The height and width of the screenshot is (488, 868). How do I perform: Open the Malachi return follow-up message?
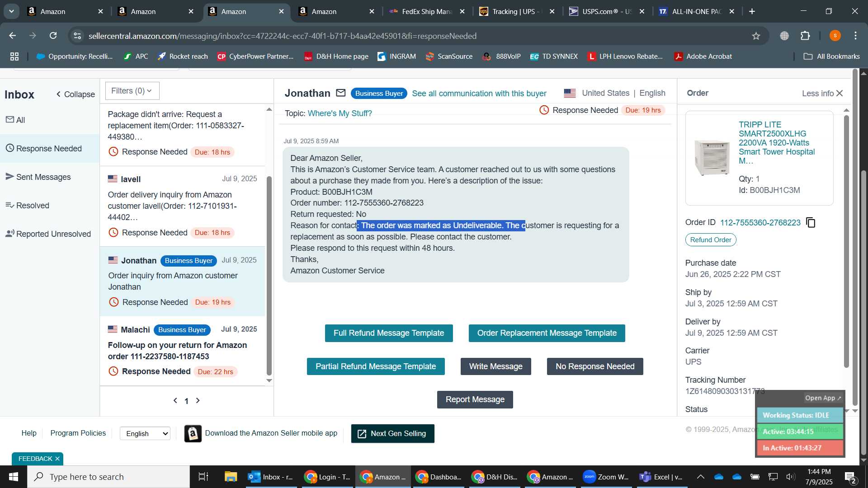(x=182, y=351)
